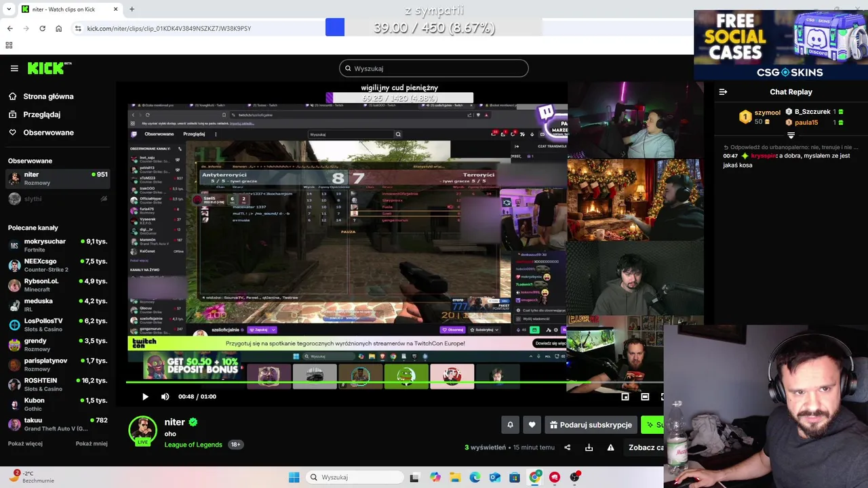Open mokrysuchar recommended channel

[58, 245]
